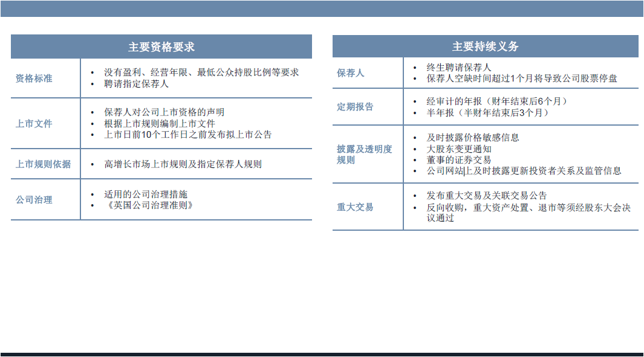
Task: Click the 主要资格要求 table header
Action: 161,47
